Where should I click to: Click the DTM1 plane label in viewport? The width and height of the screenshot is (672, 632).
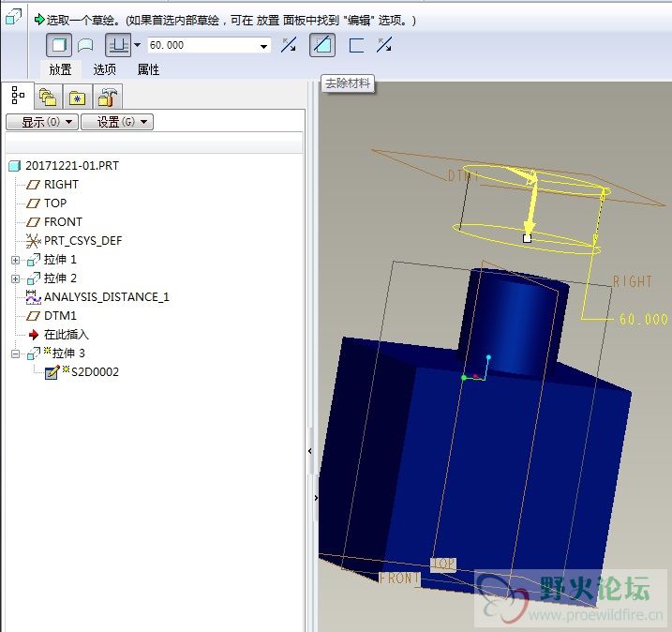(463, 175)
